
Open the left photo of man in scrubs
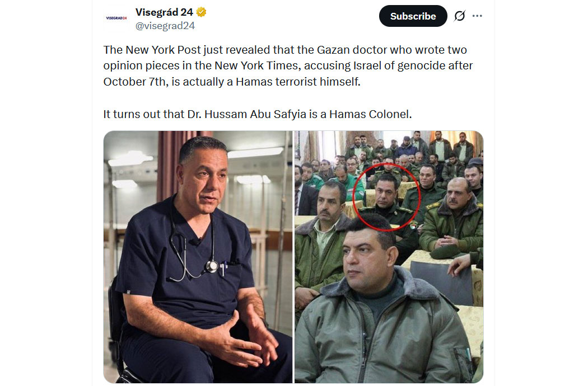point(198,257)
